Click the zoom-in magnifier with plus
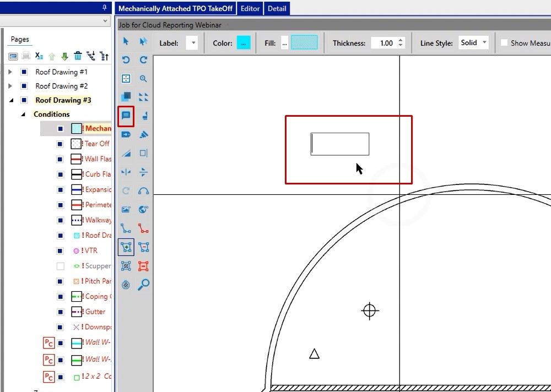Image resolution: width=551 pixels, height=392 pixels. tap(143, 79)
